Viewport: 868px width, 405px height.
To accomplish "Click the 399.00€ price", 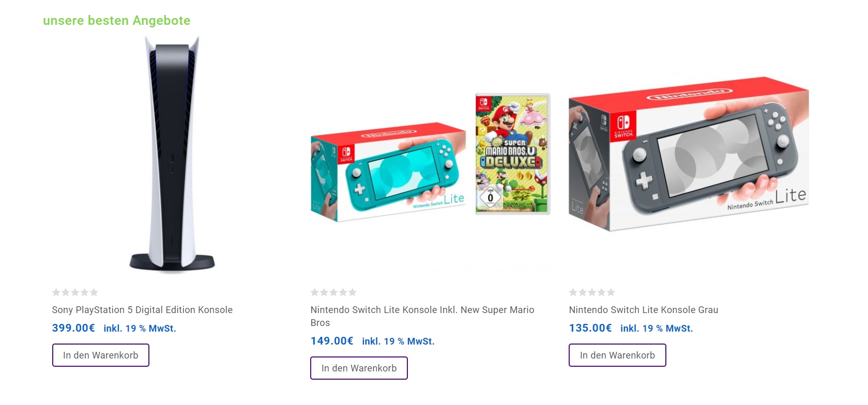I will point(73,328).
